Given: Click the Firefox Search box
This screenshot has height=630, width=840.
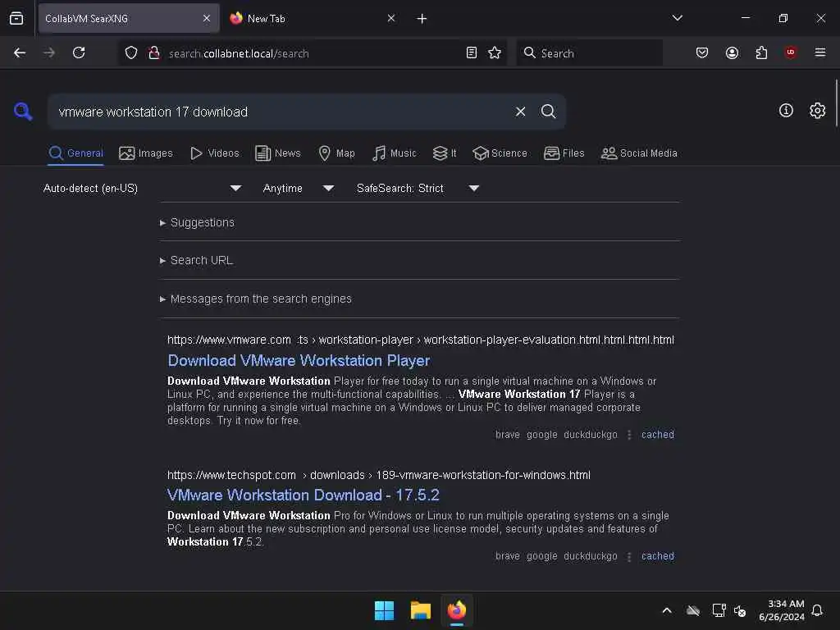Looking at the screenshot, I should pyautogui.click(x=589, y=53).
